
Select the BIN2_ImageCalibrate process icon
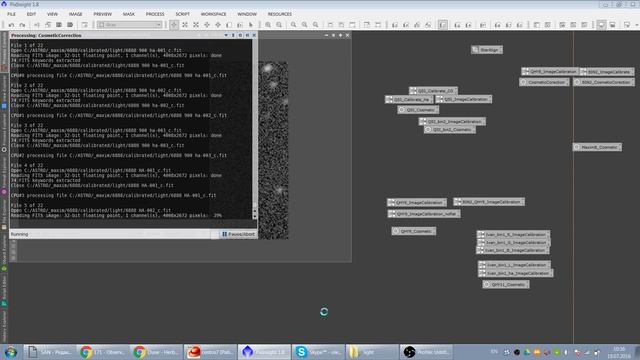point(607,71)
